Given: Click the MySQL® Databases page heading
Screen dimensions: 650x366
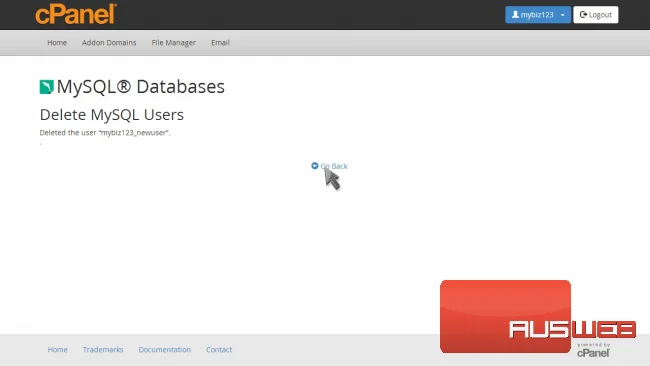Looking at the screenshot, I should point(141,87).
